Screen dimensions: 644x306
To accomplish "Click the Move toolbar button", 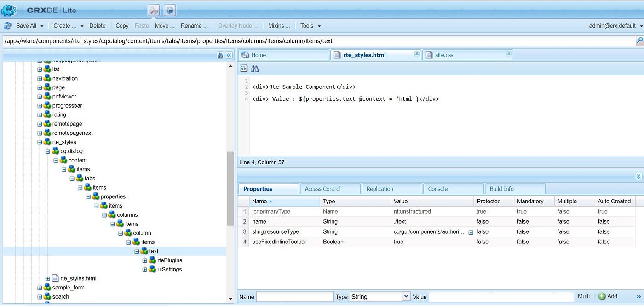I will coord(165,26).
